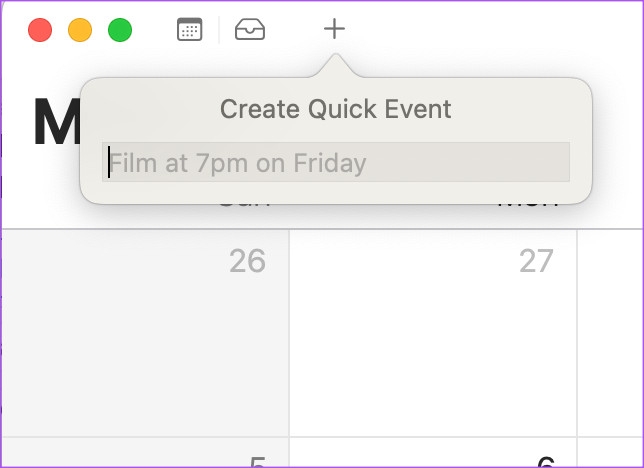Select the day cell numbered 27
644x468 pixels.
(x=433, y=330)
